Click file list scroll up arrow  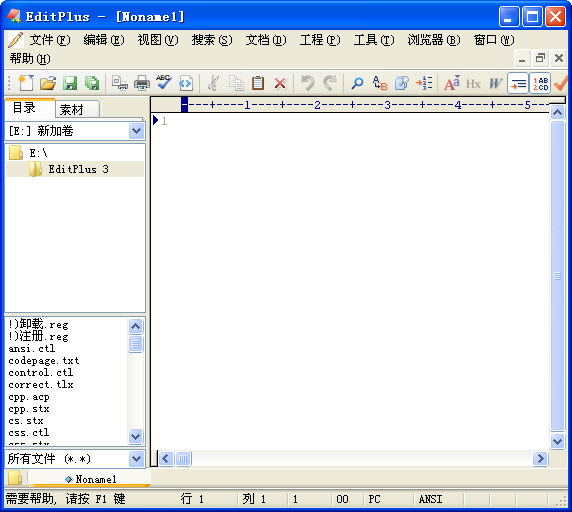[x=136, y=326]
